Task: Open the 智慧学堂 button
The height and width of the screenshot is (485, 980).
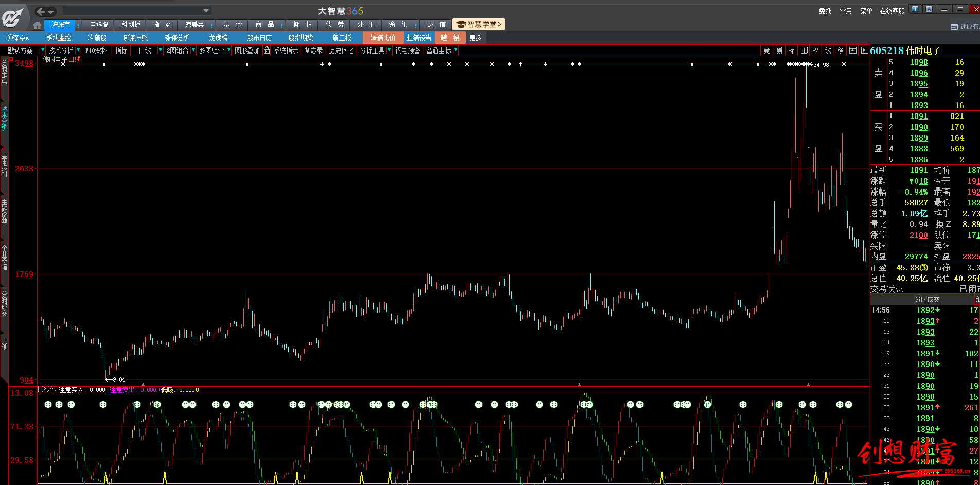Action: click(x=478, y=24)
